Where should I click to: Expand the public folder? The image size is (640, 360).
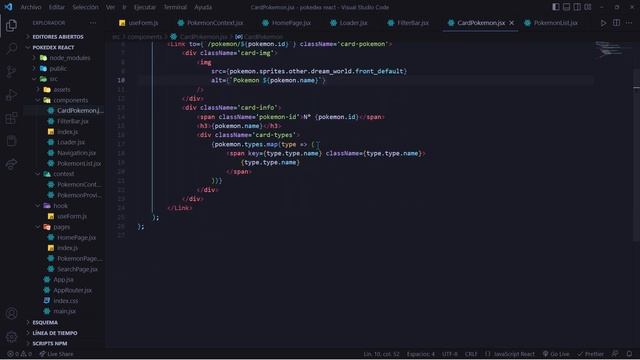58,69
